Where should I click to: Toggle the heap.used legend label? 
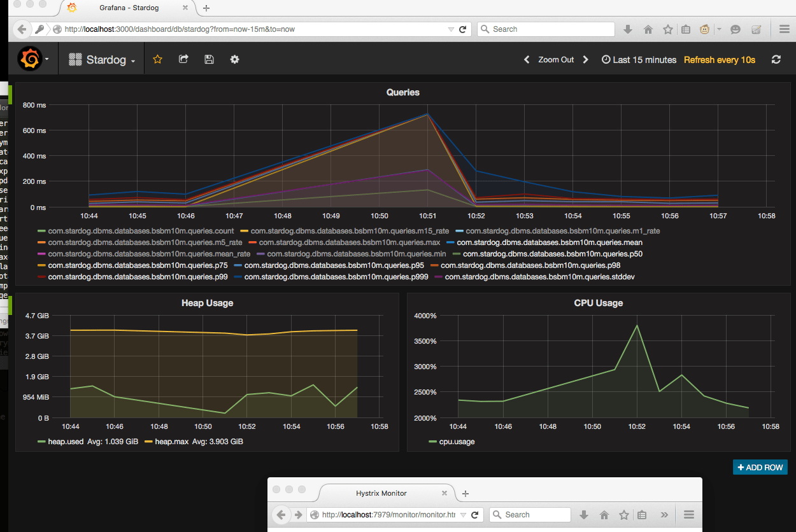[x=66, y=441]
